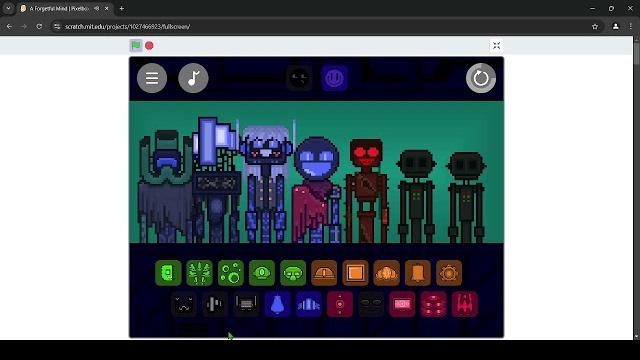Click the red stop button

click(x=149, y=46)
